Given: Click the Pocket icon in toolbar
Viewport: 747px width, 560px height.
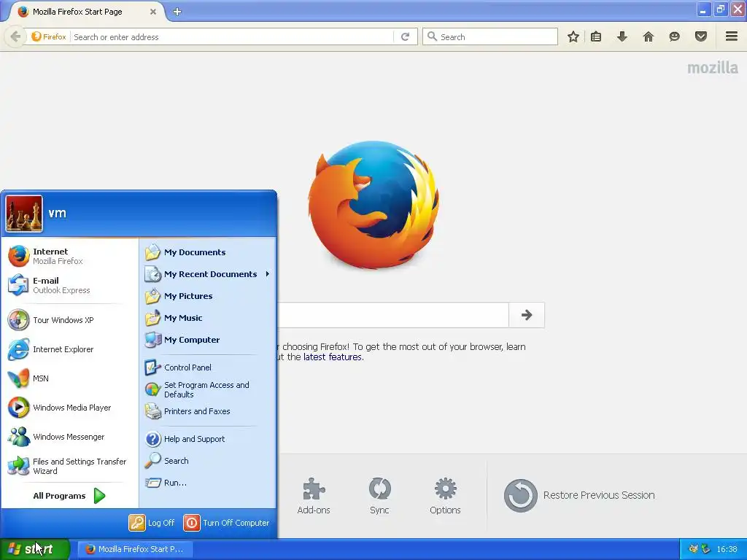Looking at the screenshot, I should (x=701, y=36).
